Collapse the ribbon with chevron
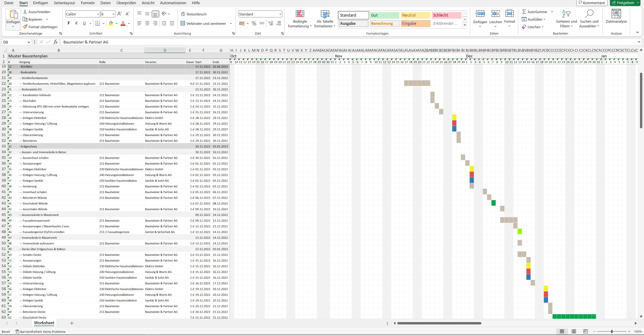This screenshot has height=335, width=644. tap(637, 32)
